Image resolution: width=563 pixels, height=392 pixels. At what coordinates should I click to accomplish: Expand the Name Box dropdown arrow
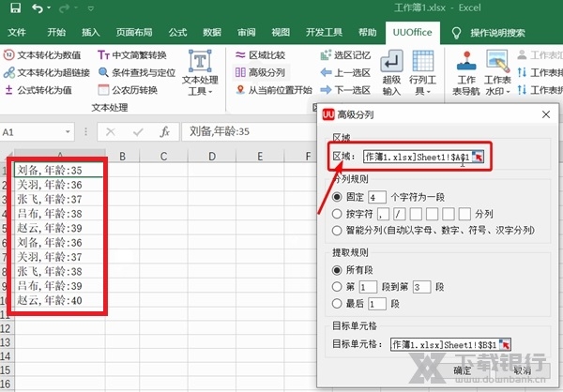(x=68, y=132)
